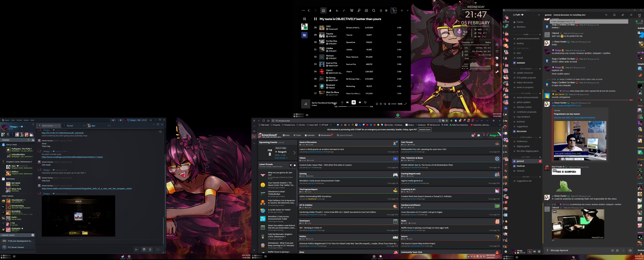Click the Steam icon in the taskbar
The height and width of the screenshot is (260, 644).
[123, 256]
